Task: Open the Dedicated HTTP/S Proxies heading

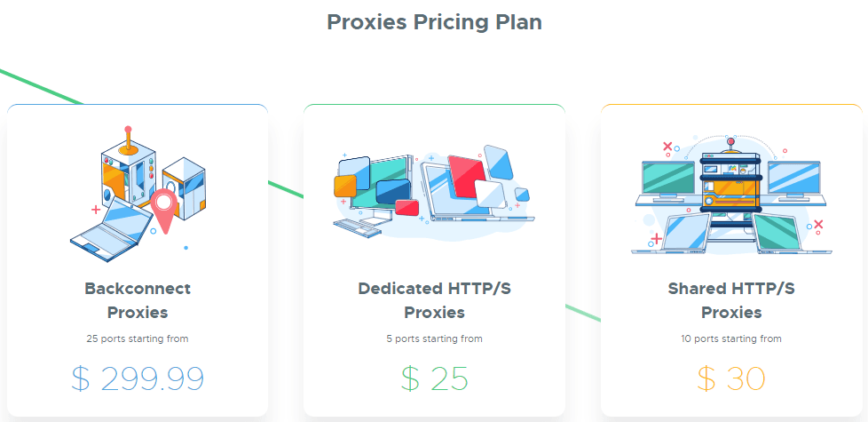Action: click(435, 300)
